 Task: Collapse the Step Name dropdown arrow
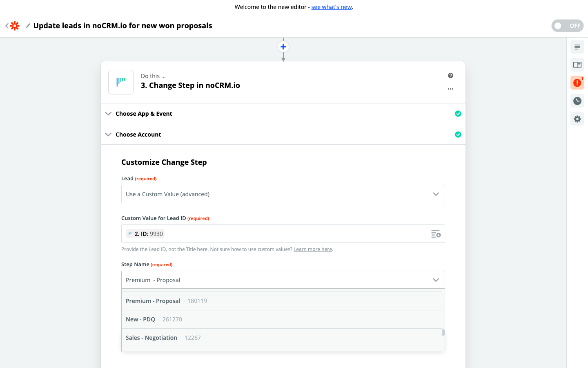click(436, 280)
